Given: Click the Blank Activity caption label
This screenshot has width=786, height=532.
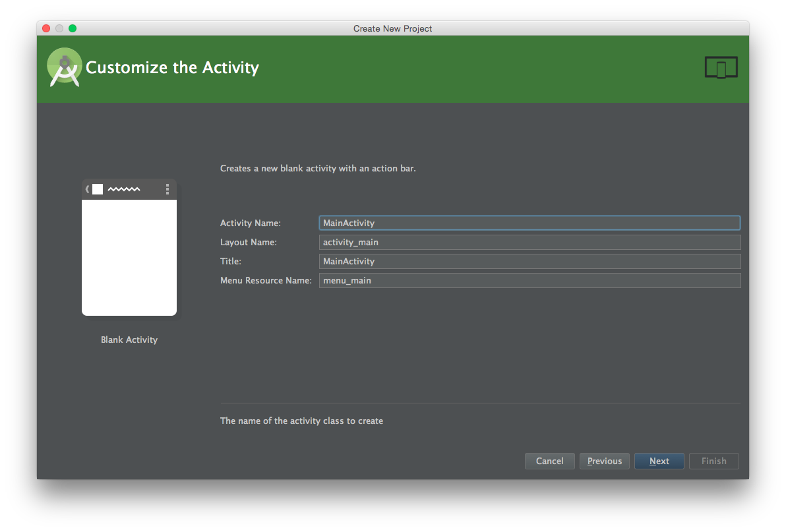Looking at the screenshot, I should (129, 340).
